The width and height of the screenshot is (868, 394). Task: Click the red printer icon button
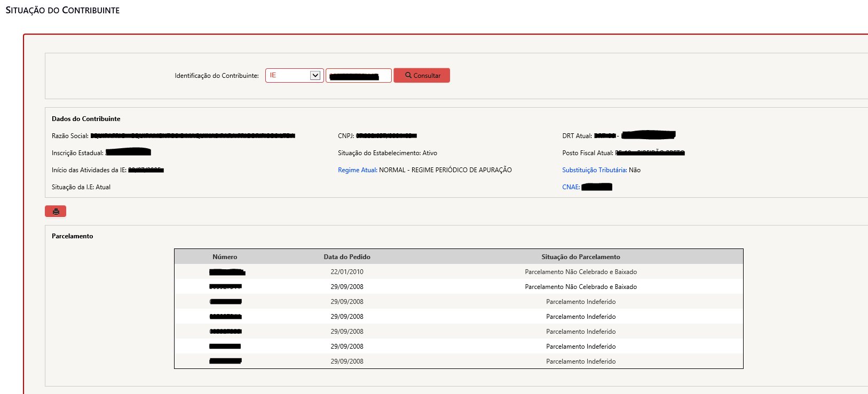pos(56,212)
